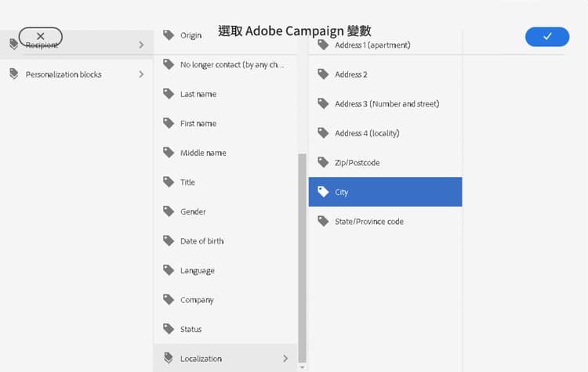Confirm selection with the blue checkmark button
Image resolution: width=588 pixels, height=372 pixels.
coord(547,37)
